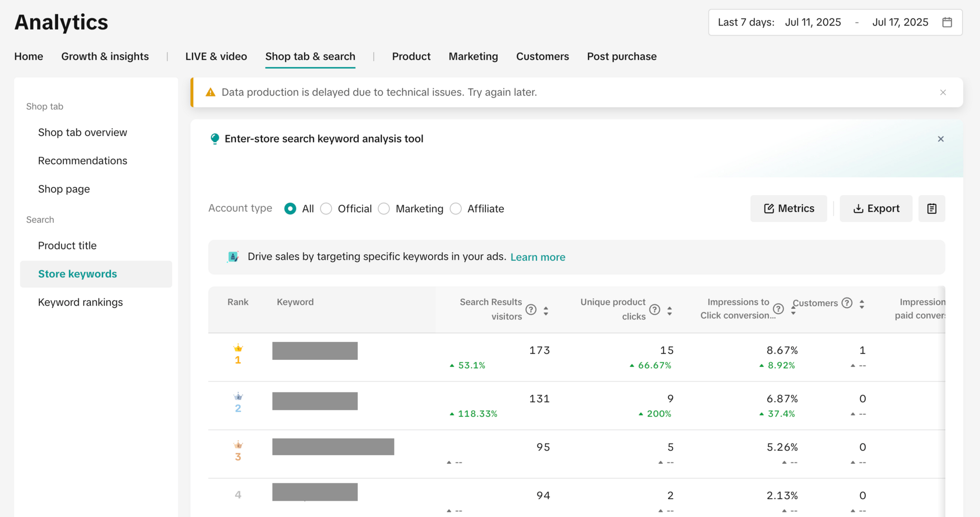Open the report list clipboard icon button
Viewport: 980px width, 517px height.
(932, 208)
